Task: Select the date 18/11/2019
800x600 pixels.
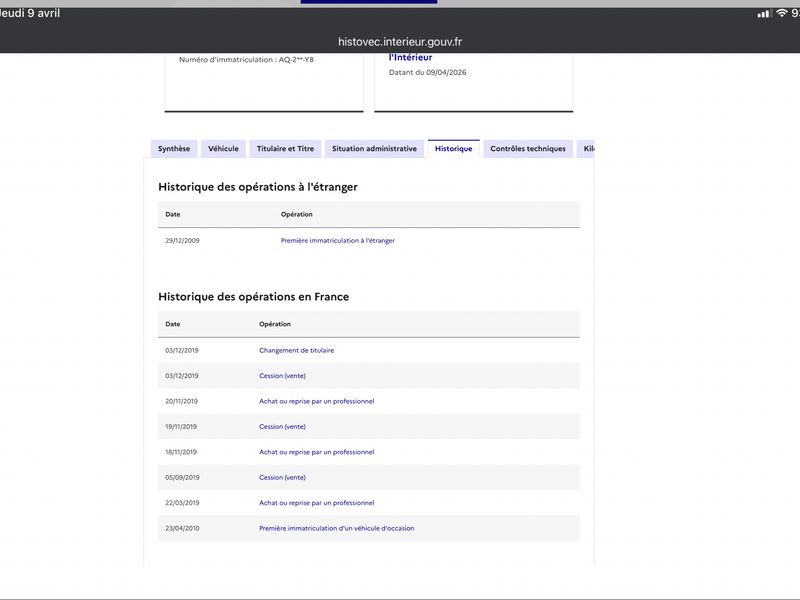Action: pyautogui.click(x=181, y=452)
